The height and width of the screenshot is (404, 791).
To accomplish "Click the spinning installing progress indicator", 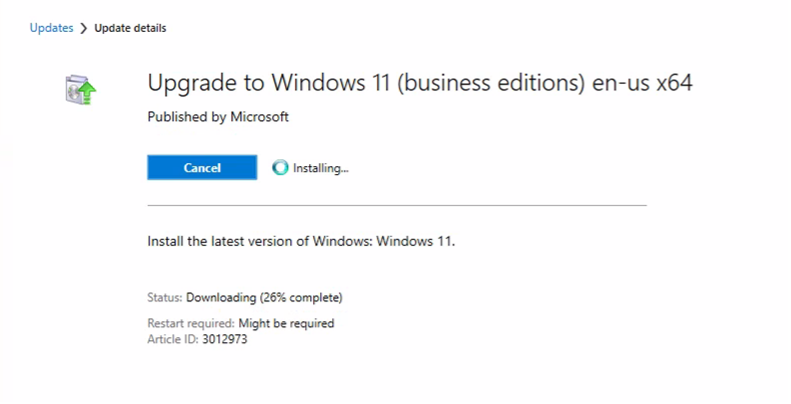I will click(280, 167).
